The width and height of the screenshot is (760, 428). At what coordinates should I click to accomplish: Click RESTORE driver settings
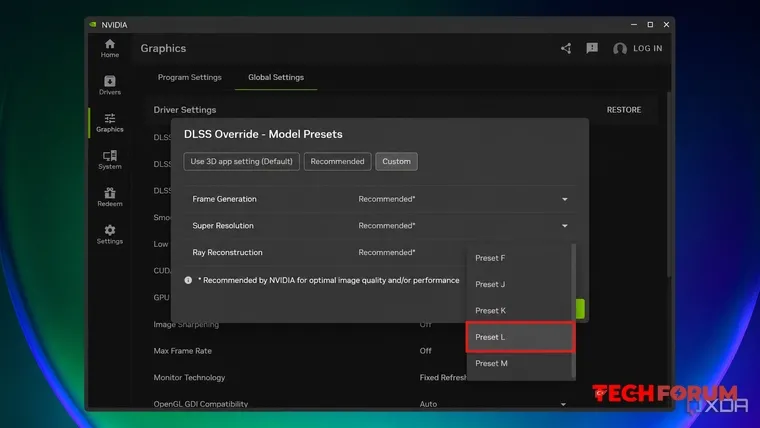point(624,110)
